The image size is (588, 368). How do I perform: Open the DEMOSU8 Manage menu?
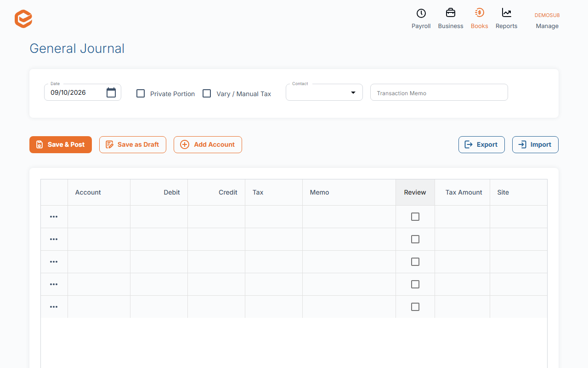pos(547,21)
